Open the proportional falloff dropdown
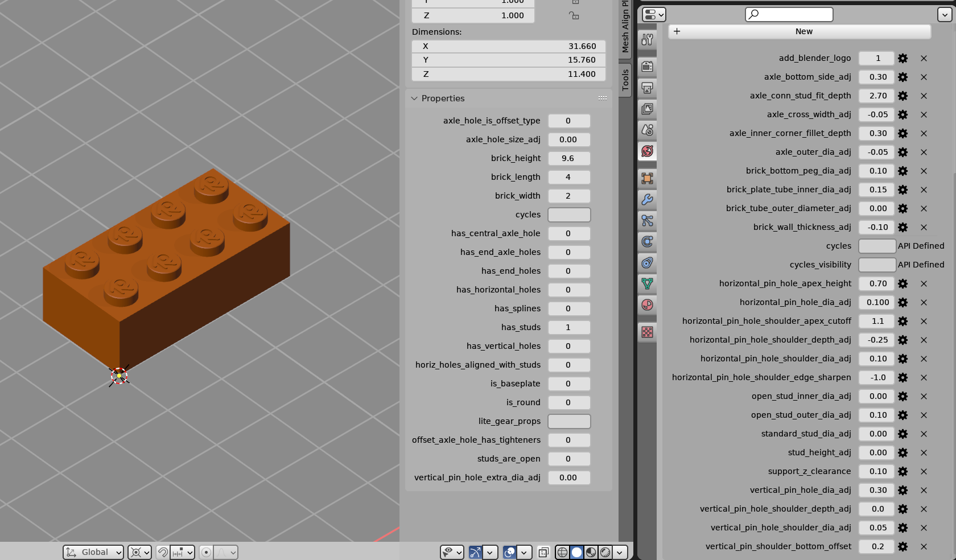The image size is (956, 560). tap(226, 552)
